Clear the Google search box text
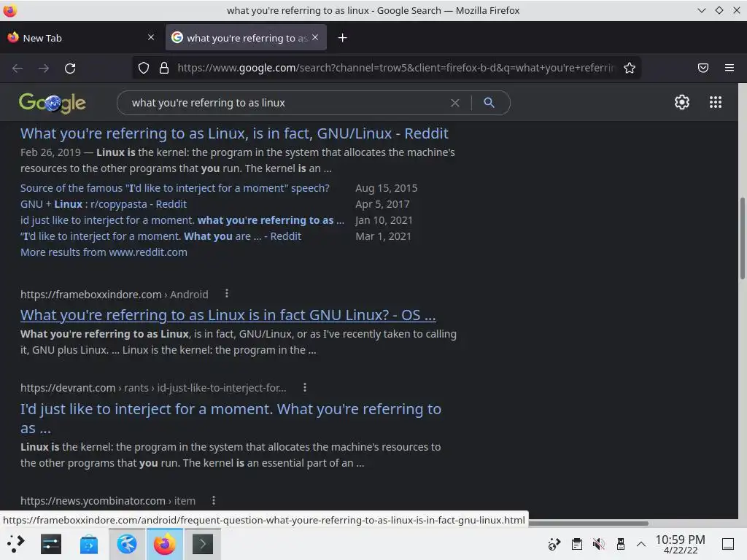The image size is (747, 560). tap(455, 103)
